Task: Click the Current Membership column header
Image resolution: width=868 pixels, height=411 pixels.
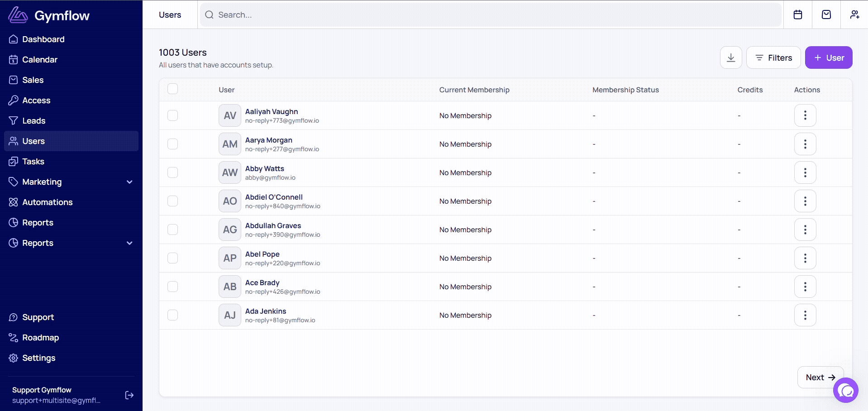Action: coord(474,90)
